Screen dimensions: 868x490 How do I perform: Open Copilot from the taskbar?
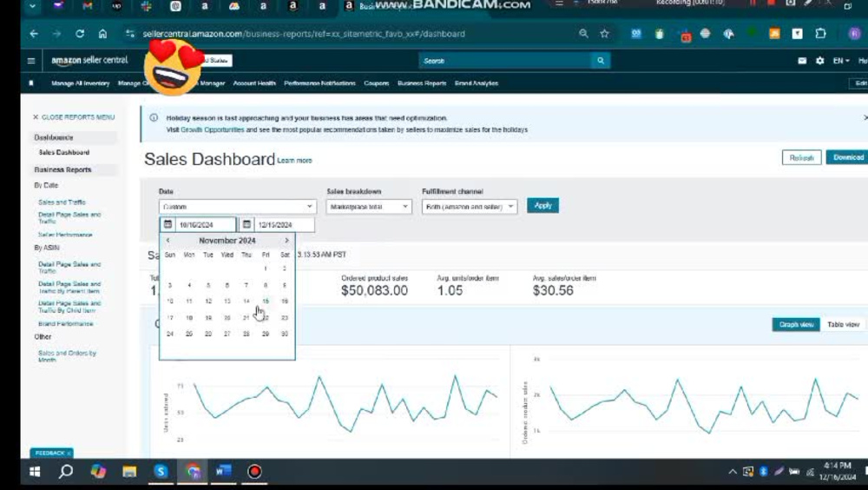98,471
